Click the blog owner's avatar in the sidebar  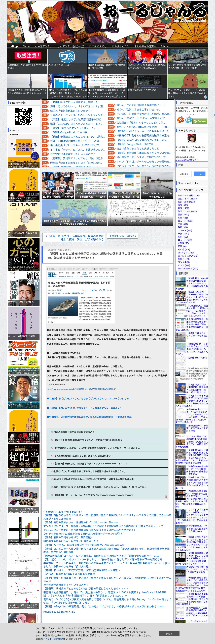click(191, 138)
